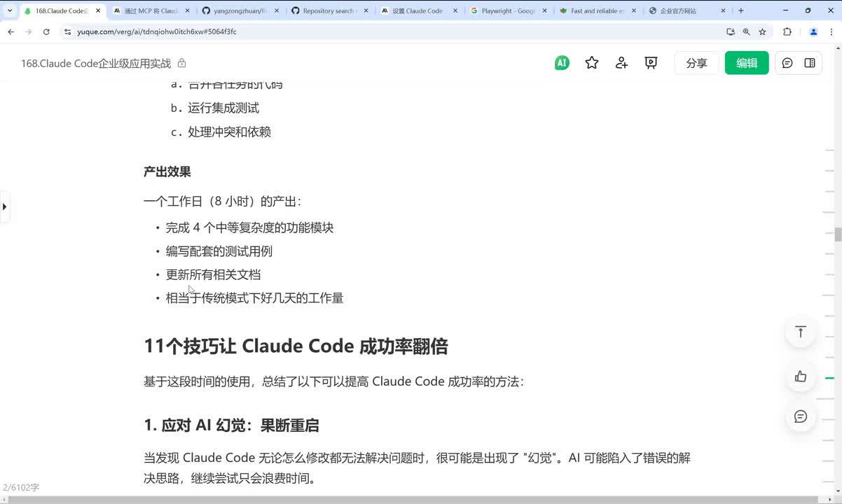Open the comments panel icon in header
Image resolution: width=842 pixels, height=504 pixels.
787,63
